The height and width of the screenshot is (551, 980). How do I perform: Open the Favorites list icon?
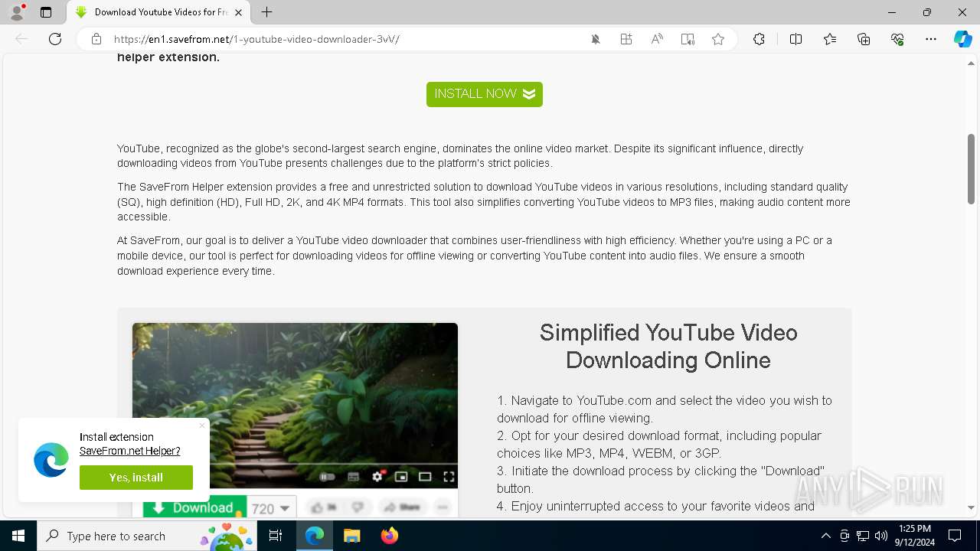click(830, 39)
